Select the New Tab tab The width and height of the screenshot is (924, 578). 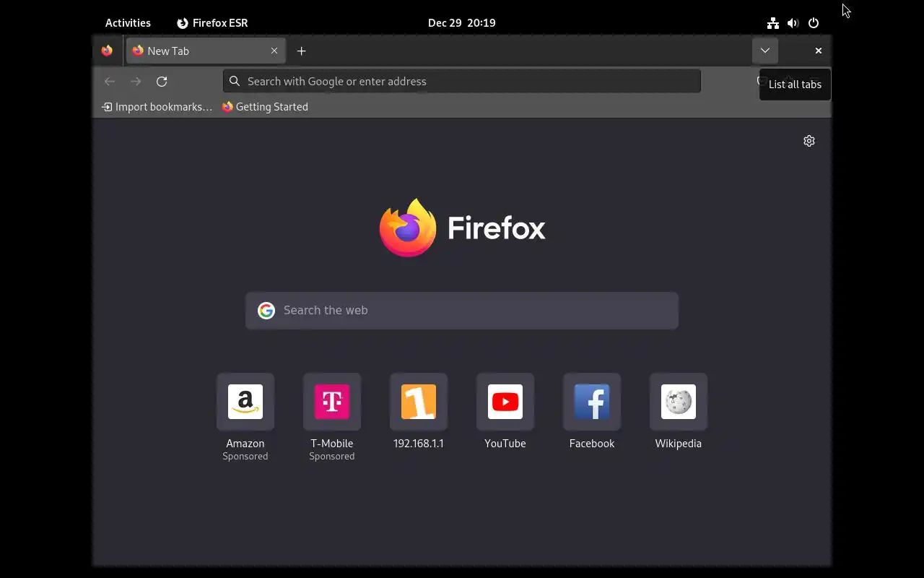(206, 51)
